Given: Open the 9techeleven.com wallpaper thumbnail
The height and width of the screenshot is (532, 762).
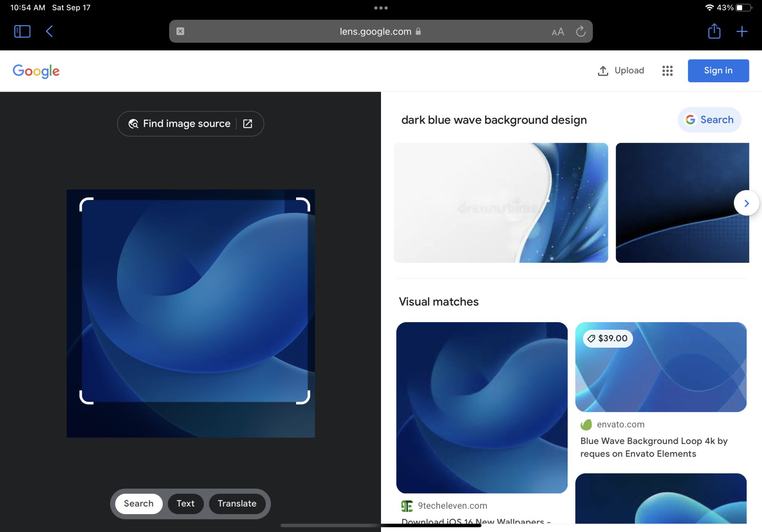Looking at the screenshot, I should [482, 407].
